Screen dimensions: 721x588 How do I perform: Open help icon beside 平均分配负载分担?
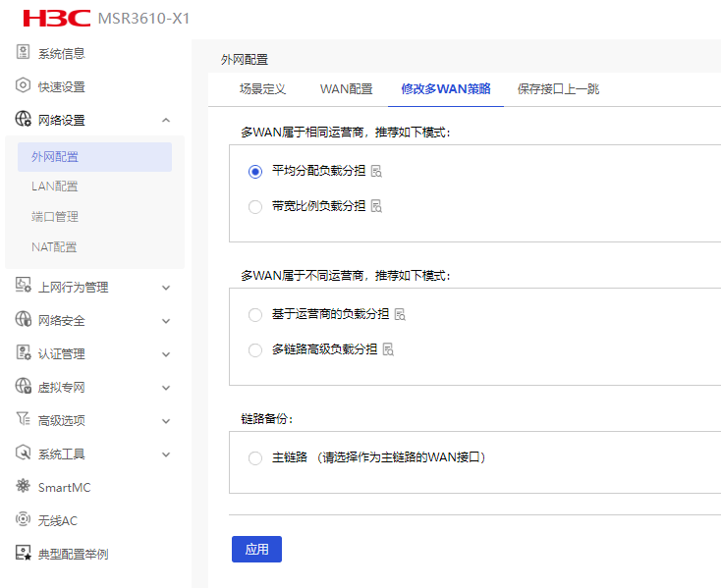pyautogui.click(x=376, y=172)
